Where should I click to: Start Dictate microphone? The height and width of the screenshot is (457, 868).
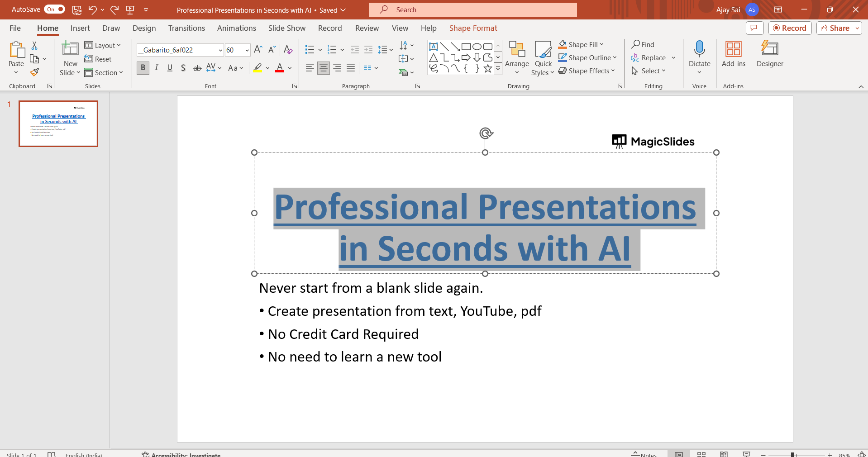[x=699, y=49]
